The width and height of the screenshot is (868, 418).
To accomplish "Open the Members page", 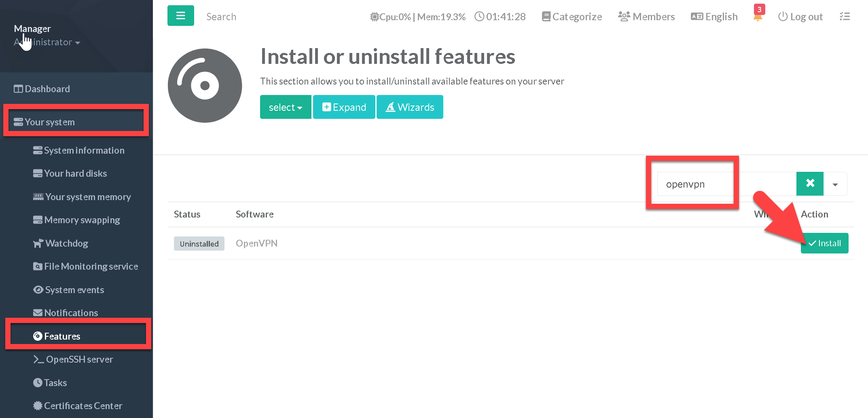I will pyautogui.click(x=646, y=17).
